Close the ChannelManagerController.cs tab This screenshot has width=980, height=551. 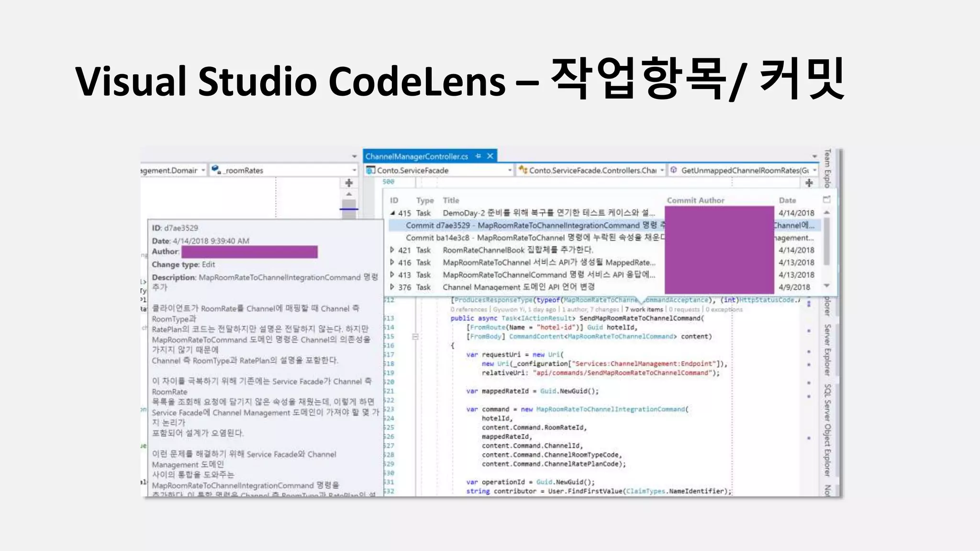click(x=490, y=156)
